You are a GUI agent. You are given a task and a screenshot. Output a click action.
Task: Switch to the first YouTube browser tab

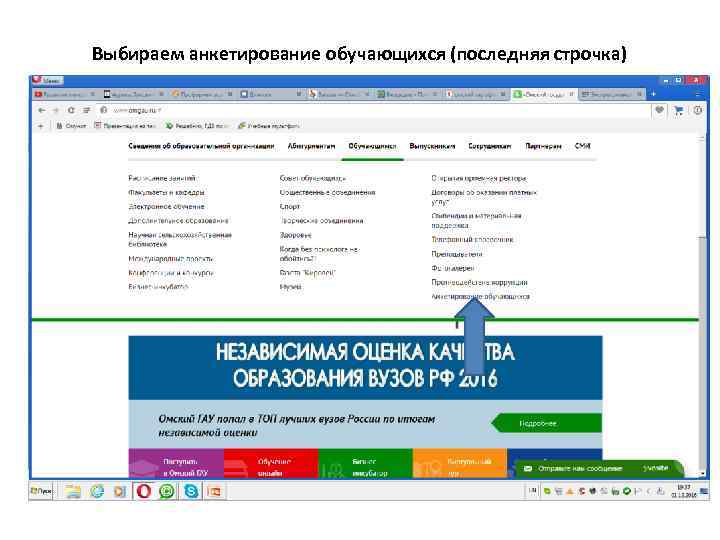65,94
